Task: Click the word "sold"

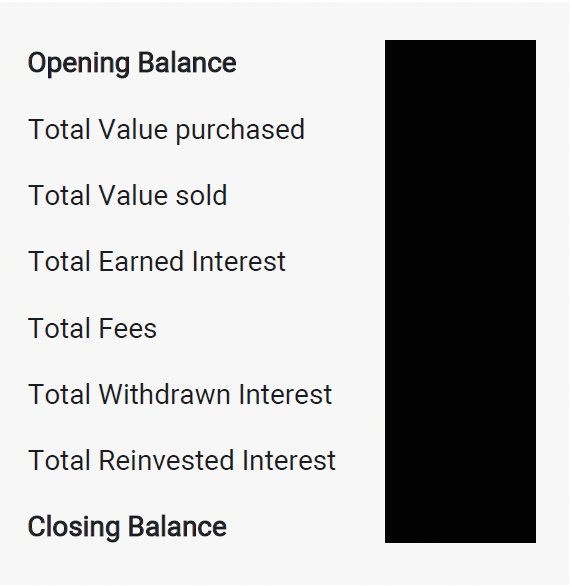Action: [x=201, y=195]
